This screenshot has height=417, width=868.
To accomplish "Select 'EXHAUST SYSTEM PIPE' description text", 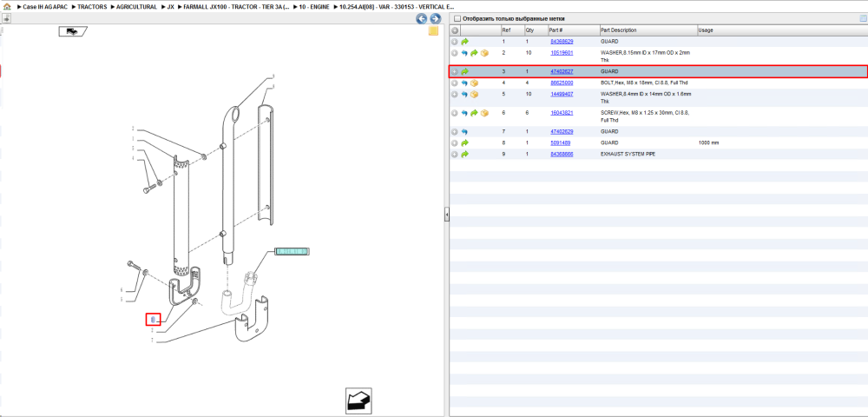I will [628, 154].
